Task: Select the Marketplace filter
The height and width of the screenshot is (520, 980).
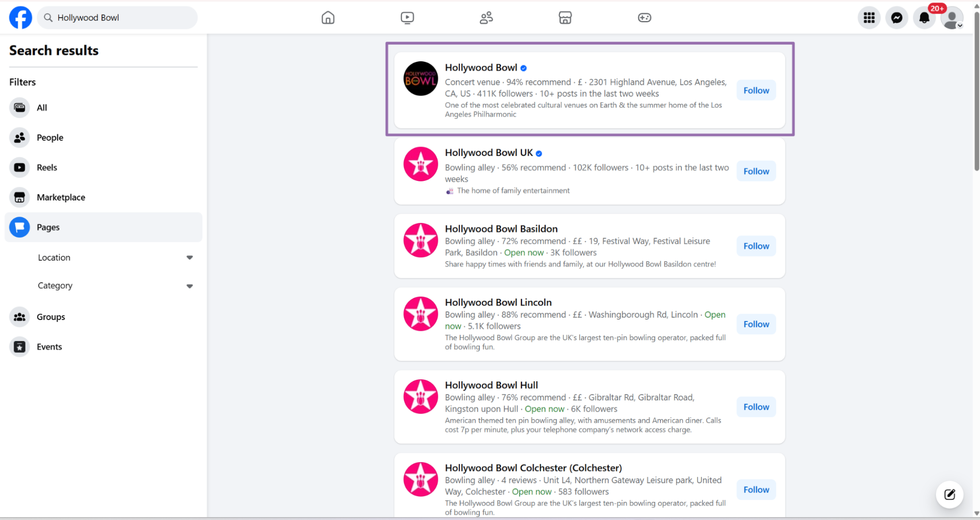Action: (x=103, y=198)
